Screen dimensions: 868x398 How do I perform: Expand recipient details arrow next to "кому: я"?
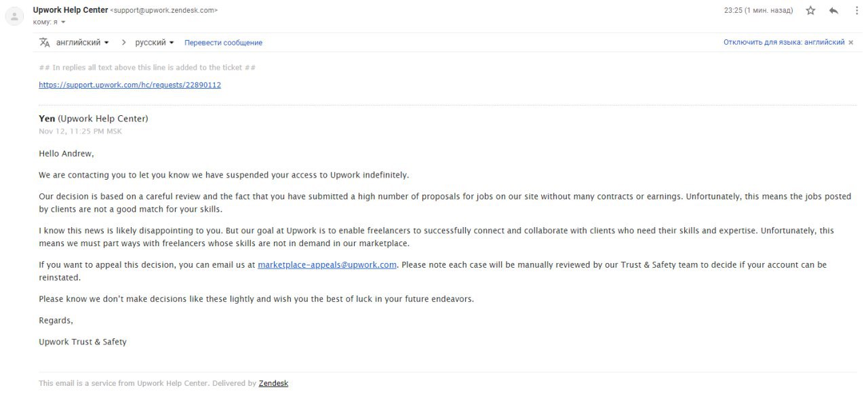click(x=64, y=22)
